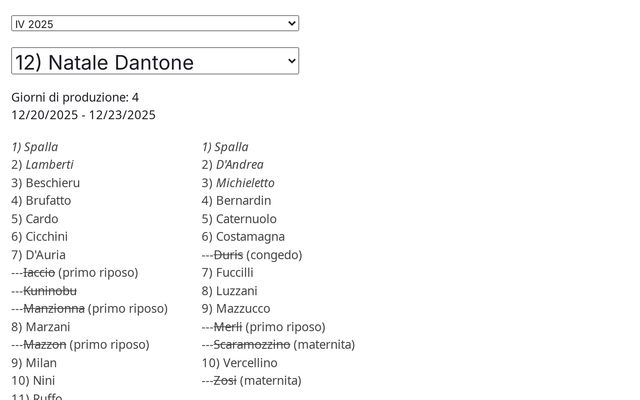Select Michieletto in the right list

point(245,183)
